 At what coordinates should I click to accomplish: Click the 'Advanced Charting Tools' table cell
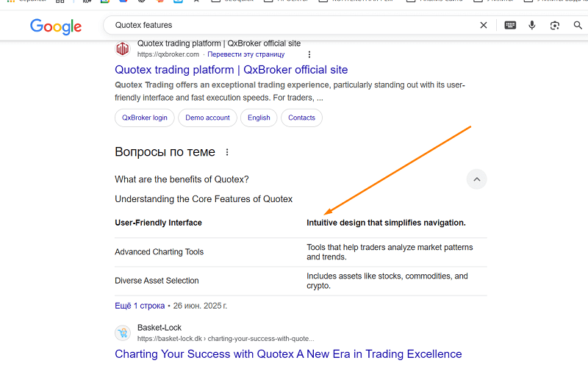tap(159, 251)
